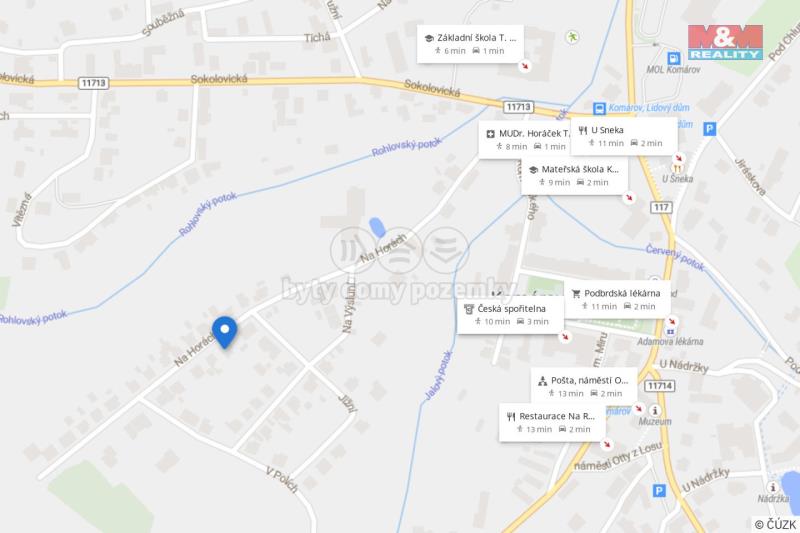The image size is (800, 533).
Task: Open the Restaurace Na R... info card
Action: [552, 422]
